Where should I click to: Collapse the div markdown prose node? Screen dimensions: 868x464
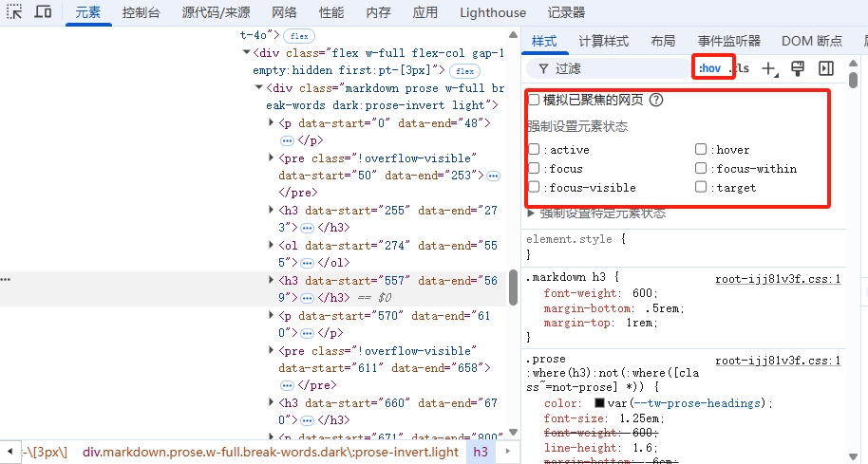[x=258, y=87]
